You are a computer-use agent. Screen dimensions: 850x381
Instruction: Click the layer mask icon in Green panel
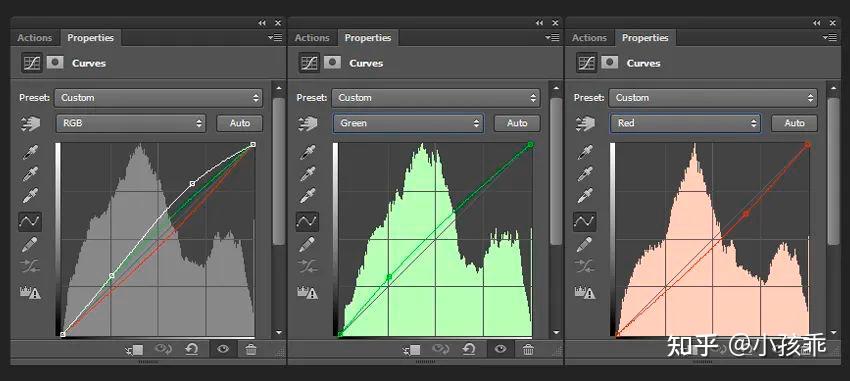(x=332, y=62)
